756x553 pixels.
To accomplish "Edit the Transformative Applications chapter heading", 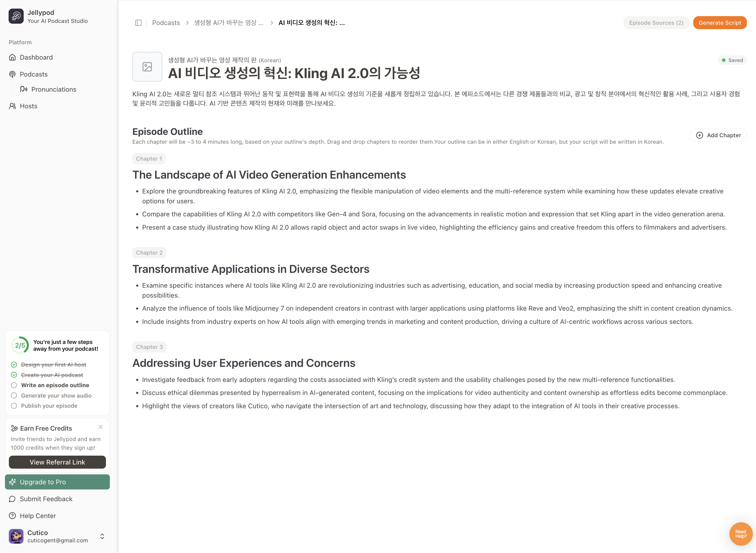I will point(251,269).
